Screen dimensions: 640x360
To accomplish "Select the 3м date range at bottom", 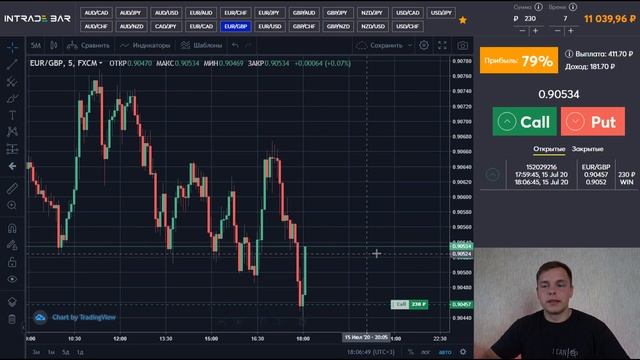I will point(36,352).
